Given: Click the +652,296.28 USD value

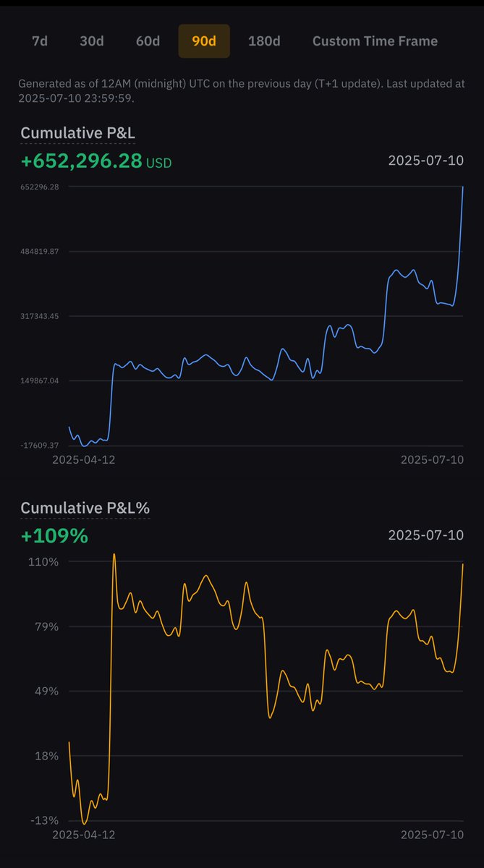Looking at the screenshot, I should pos(95,161).
